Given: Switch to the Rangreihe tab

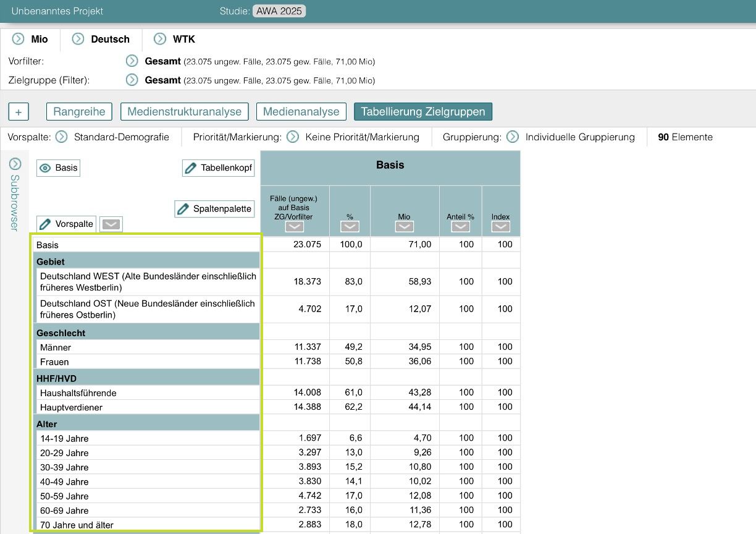Looking at the screenshot, I should tap(79, 112).
